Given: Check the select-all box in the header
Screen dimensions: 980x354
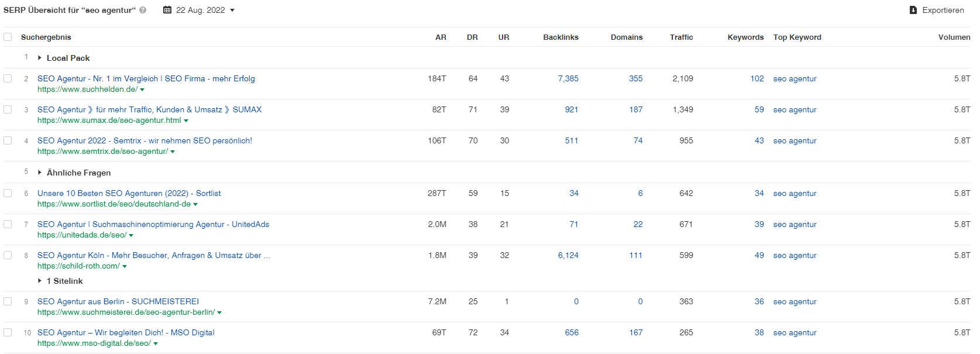Looking at the screenshot, I should tap(8, 37).
